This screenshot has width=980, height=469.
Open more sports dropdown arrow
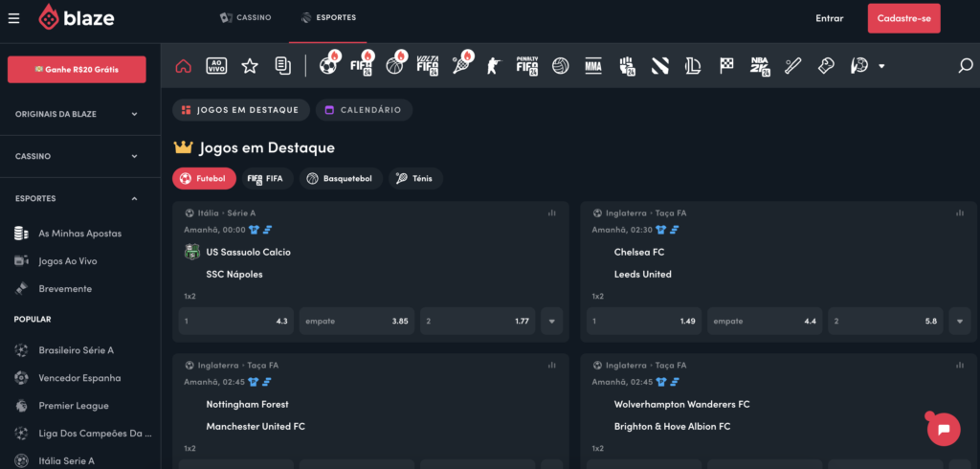pyautogui.click(x=881, y=66)
